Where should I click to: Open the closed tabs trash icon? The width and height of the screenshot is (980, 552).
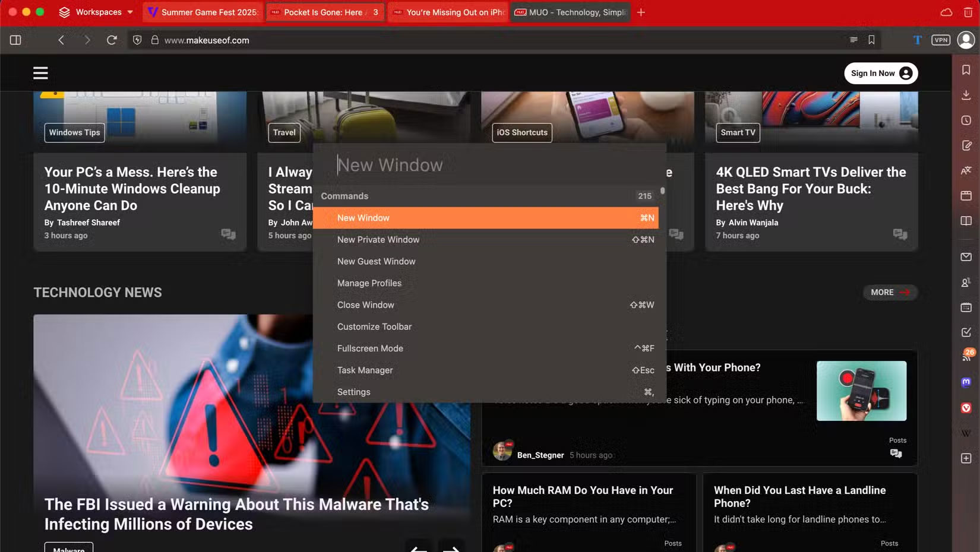[968, 12]
